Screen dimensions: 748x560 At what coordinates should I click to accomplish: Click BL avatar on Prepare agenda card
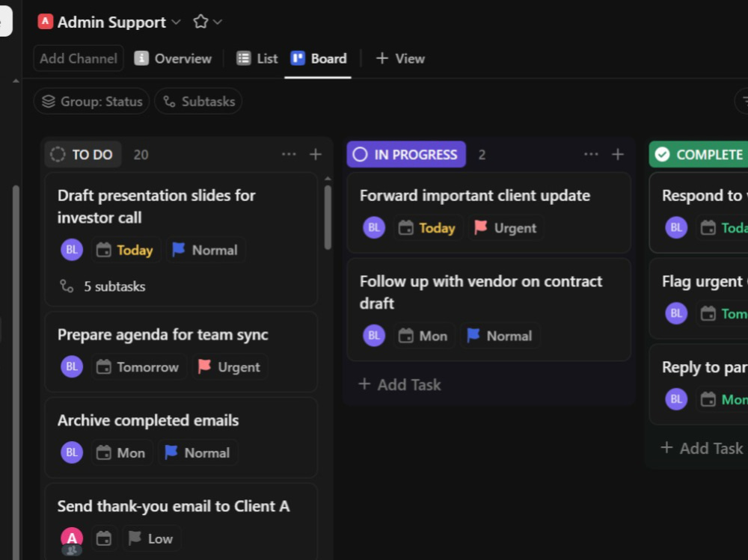pyautogui.click(x=72, y=366)
